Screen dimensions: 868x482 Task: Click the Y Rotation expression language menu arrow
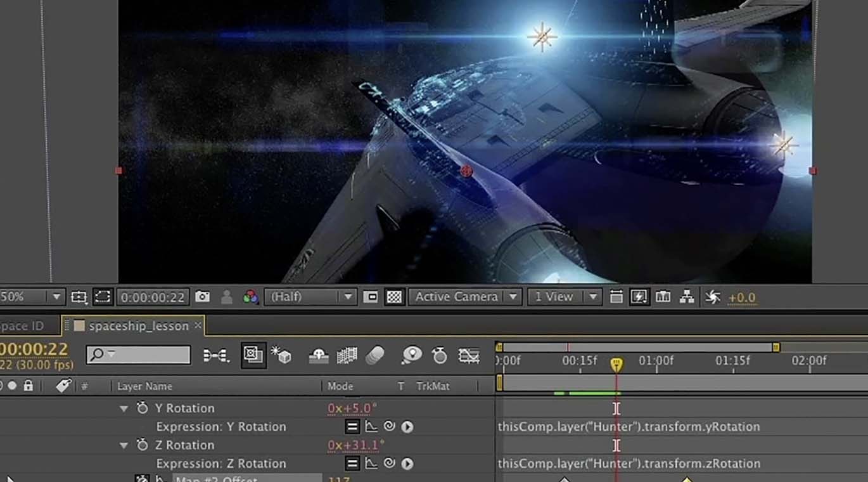pyautogui.click(x=407, y=427)
